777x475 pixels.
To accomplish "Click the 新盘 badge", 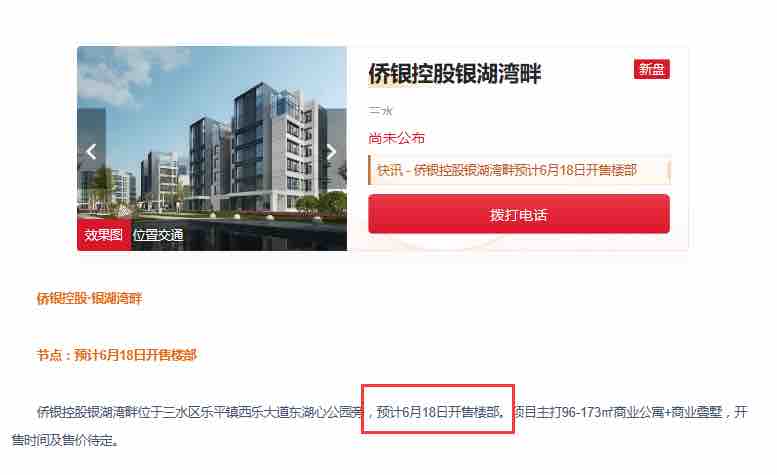I will pyautogui.click(x=652, y=69).
